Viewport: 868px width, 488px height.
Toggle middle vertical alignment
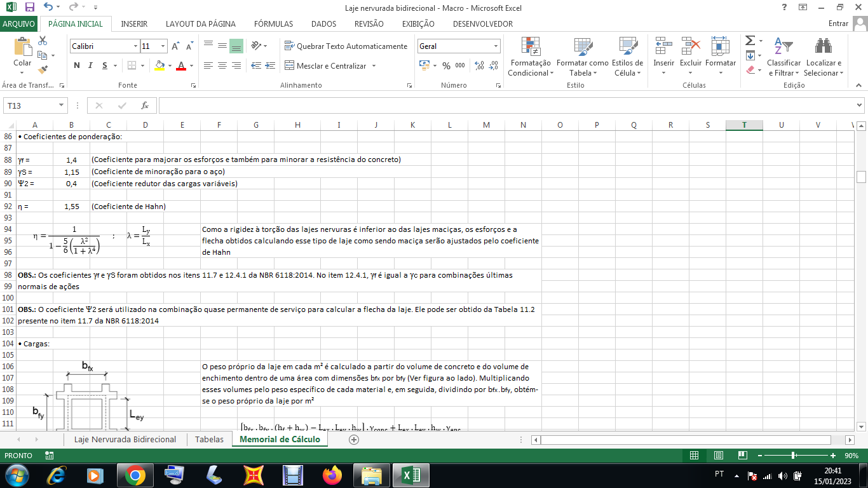(x=222, y=46)
